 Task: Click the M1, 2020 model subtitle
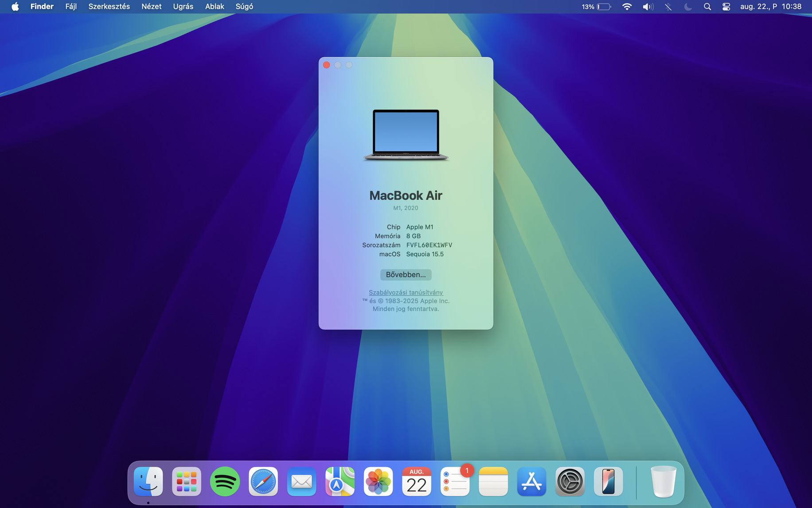[406, 208]
